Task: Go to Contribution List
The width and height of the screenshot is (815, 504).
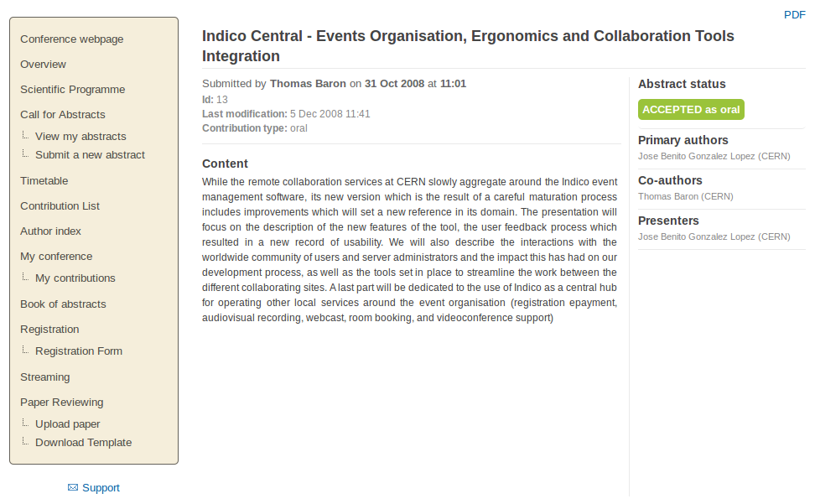Action: [x=60, y=205]
